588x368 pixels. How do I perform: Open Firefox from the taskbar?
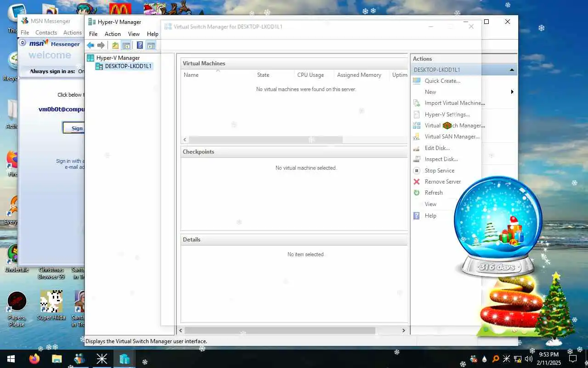34,359
